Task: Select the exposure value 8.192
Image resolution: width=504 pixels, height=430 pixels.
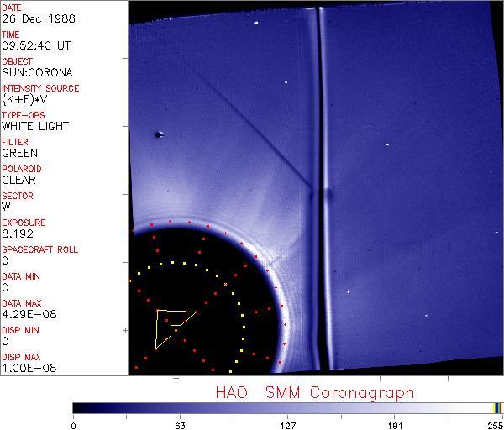Action: click(18, 233)
